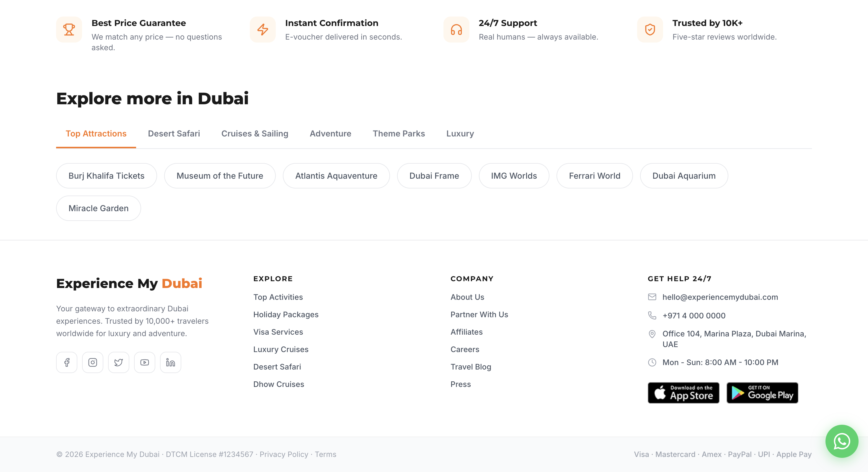
Task: Pick the Ferrari World chip
Action: pos(594,176)
